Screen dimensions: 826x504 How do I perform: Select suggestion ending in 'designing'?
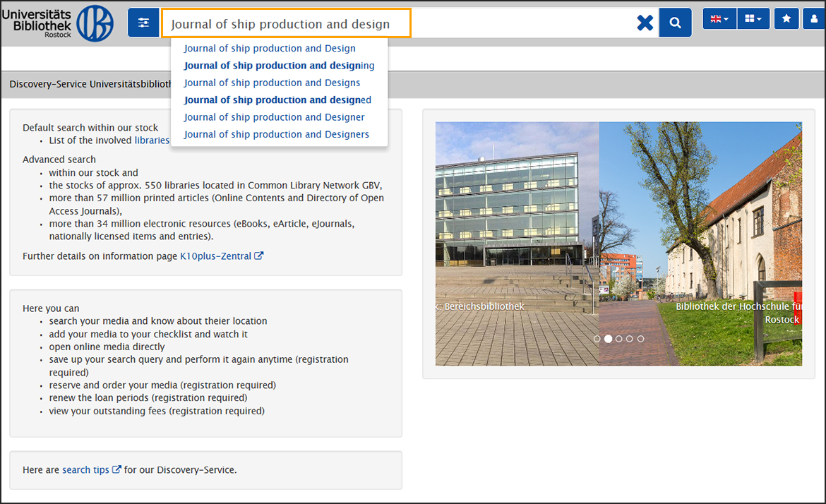pyautogui.click(x=279, y=66)
